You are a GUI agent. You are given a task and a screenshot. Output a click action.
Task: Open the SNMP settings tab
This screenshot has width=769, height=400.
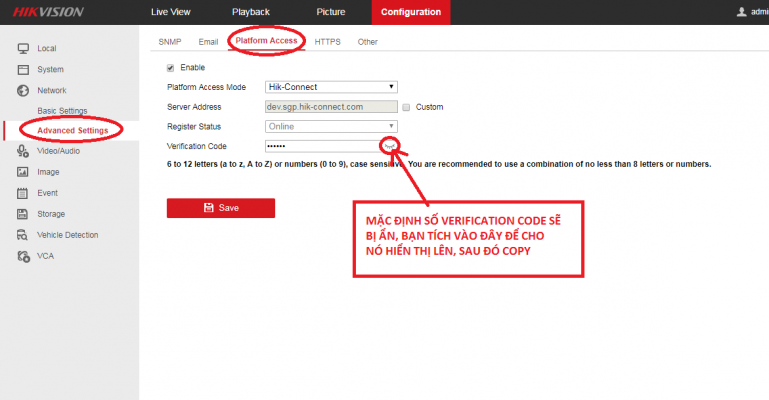pyautogui.click(x=170, y=42)
